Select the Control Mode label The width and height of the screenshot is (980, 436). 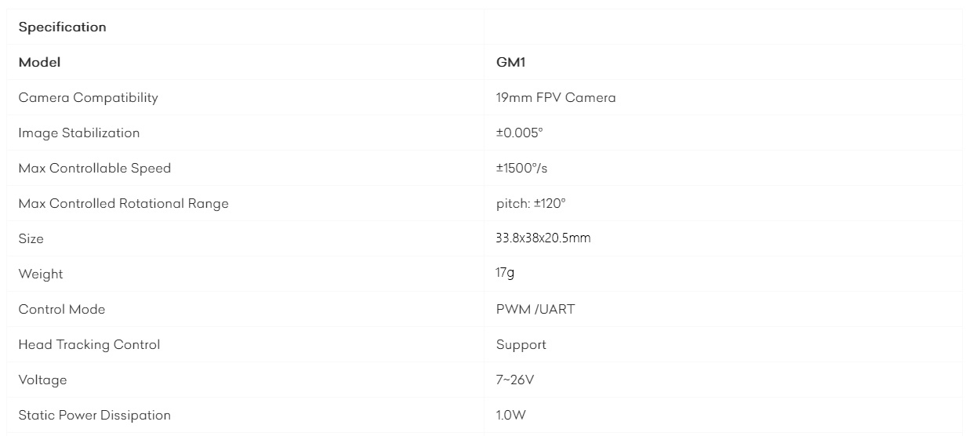click(x=62, y=309)
